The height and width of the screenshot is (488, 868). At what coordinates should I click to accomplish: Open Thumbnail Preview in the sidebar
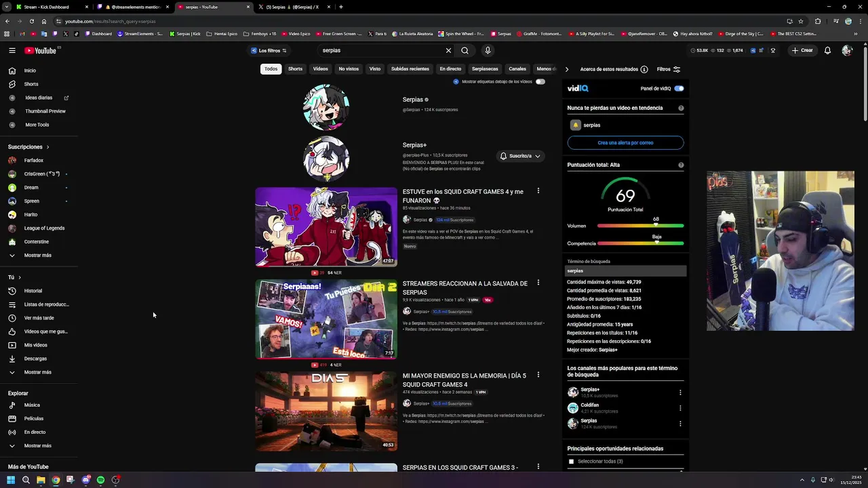pyautogui.click(x=45, y=111)
